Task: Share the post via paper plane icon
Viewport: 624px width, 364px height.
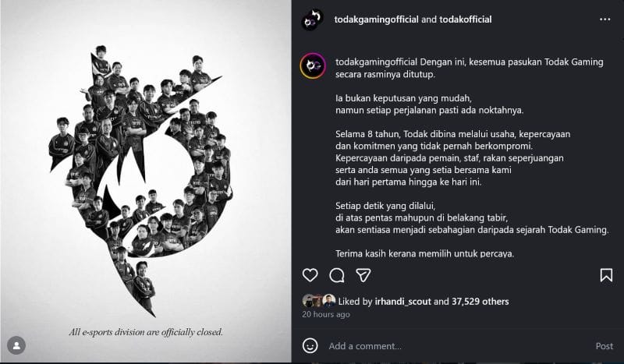Action: 363,275
